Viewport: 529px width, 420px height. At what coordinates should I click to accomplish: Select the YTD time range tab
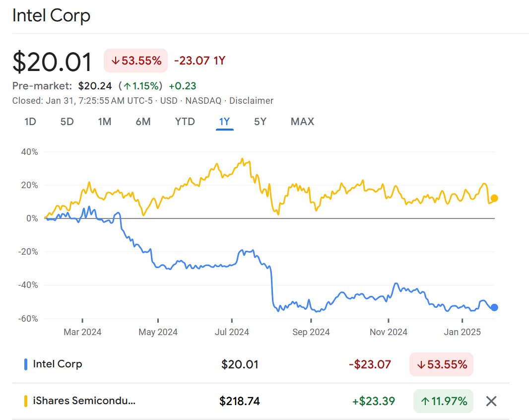[x=185, y=122]
